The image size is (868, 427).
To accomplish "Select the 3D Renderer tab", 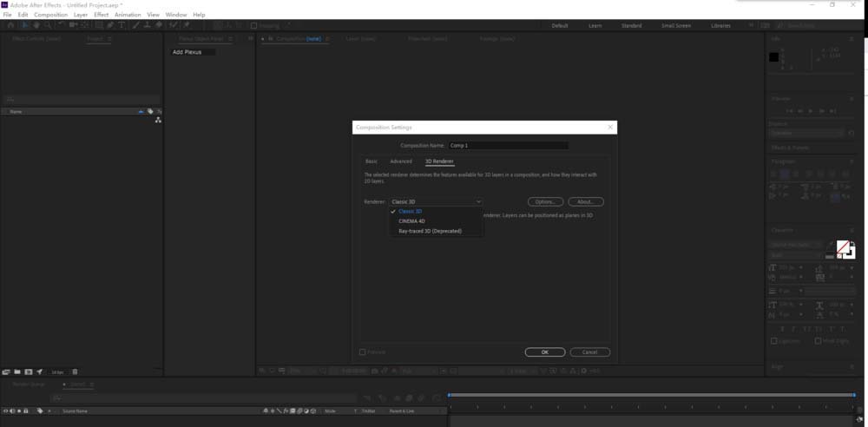I will [x=439, y=161].
